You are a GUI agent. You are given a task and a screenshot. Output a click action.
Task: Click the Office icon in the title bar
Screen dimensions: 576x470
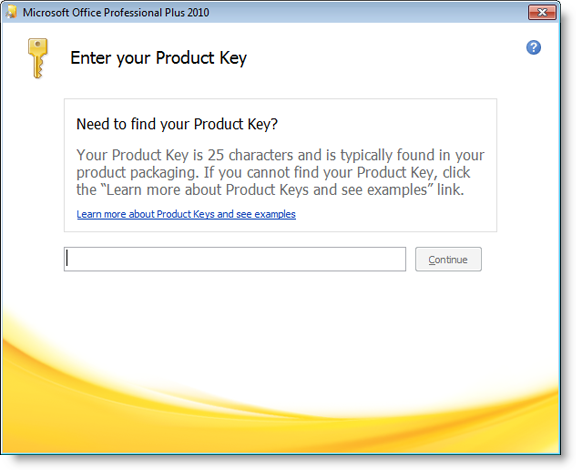coord(12,12)
